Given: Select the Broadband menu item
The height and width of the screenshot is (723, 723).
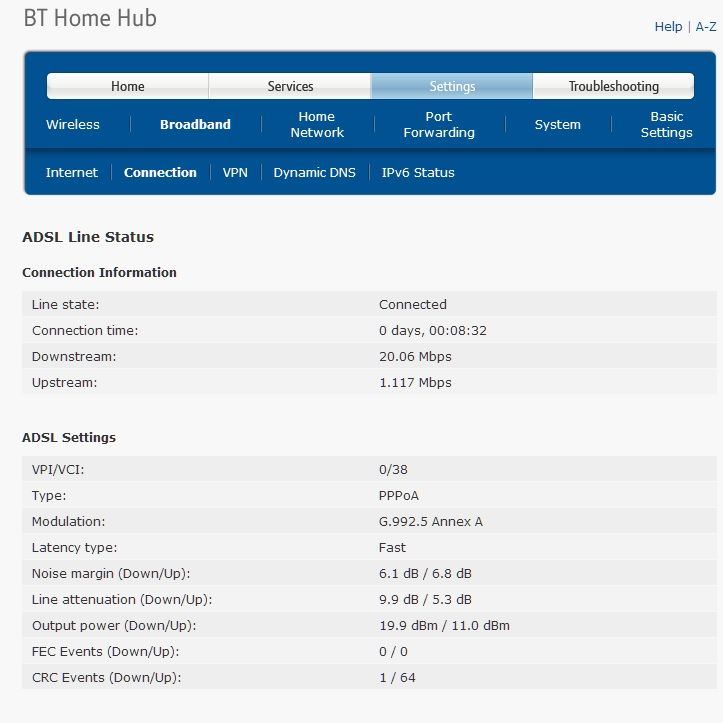Looking at the screenshot, I should pos(195,124).
